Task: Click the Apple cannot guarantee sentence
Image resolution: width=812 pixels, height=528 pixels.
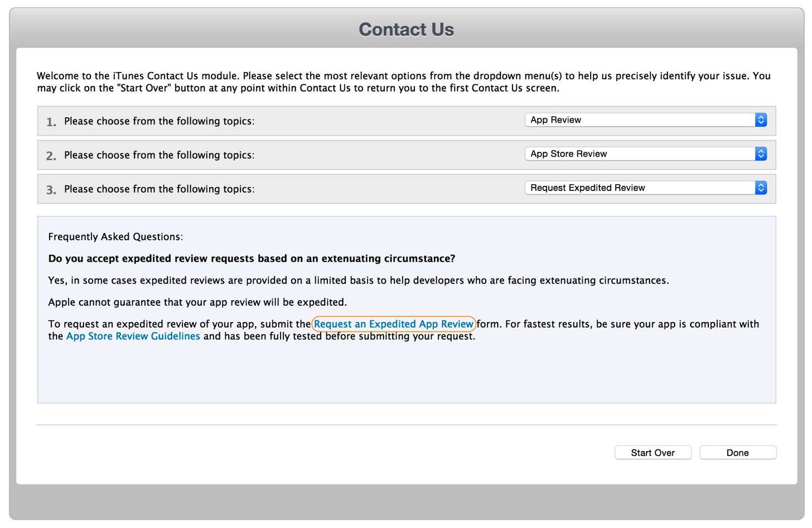Action: point(197,303)
